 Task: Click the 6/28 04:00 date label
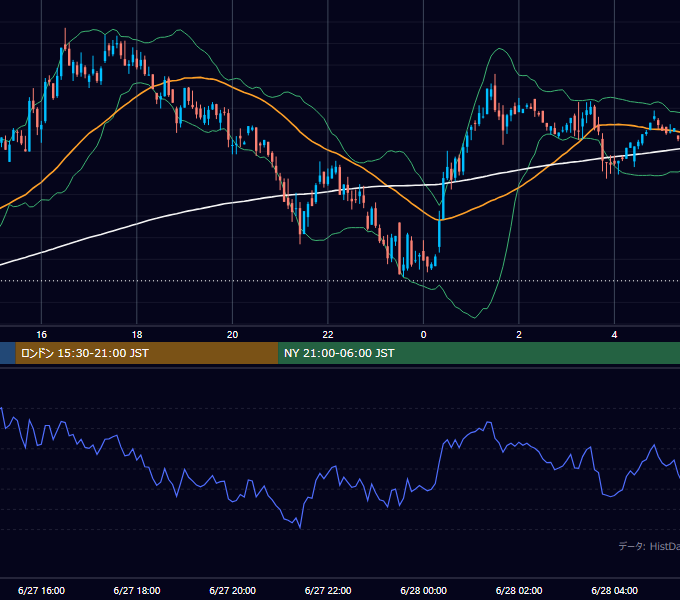pyautogui.click(x=615, y=590)
